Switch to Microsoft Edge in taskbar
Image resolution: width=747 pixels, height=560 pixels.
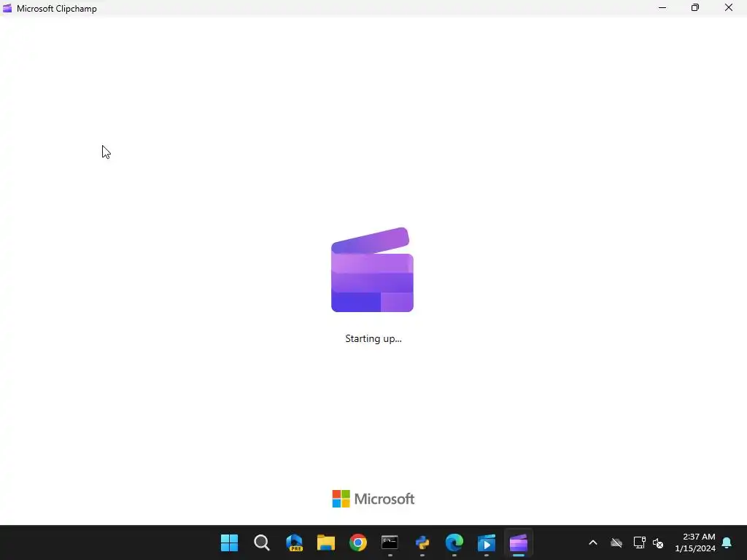454,542
